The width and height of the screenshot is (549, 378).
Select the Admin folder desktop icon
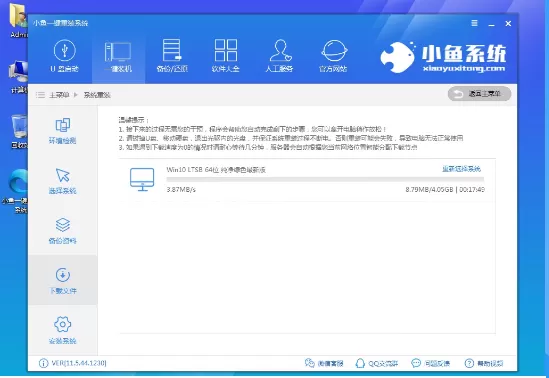[18, 20]
